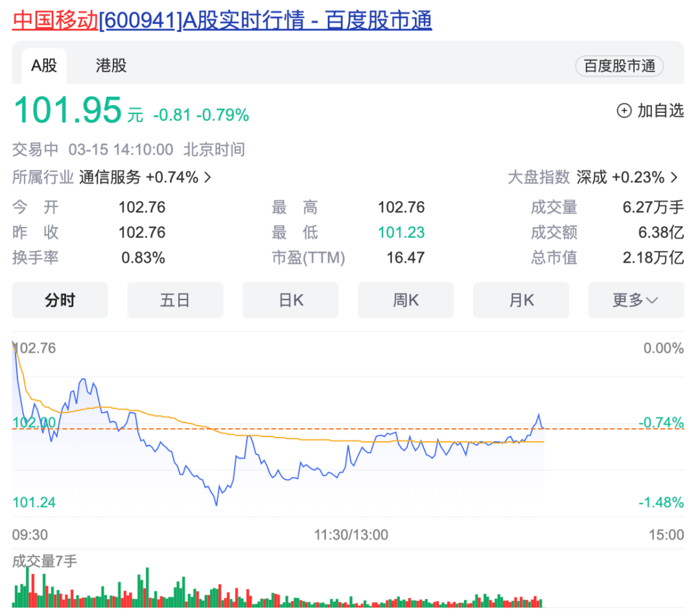The image size is (700, 616).
Task: Switch to the 港股 tab
Action: click(111, 65)
